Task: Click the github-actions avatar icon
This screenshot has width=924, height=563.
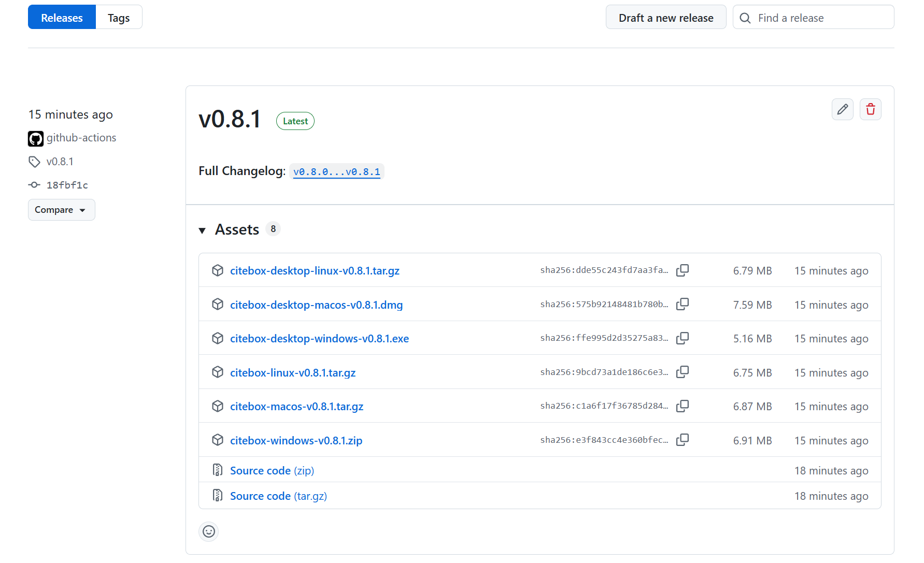Action: [36, 138]
